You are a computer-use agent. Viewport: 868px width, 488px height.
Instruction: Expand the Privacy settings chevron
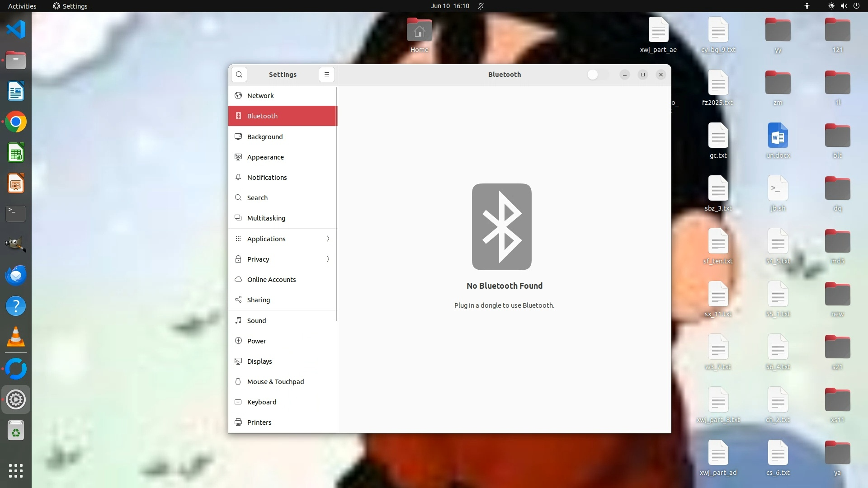point(328,259)
